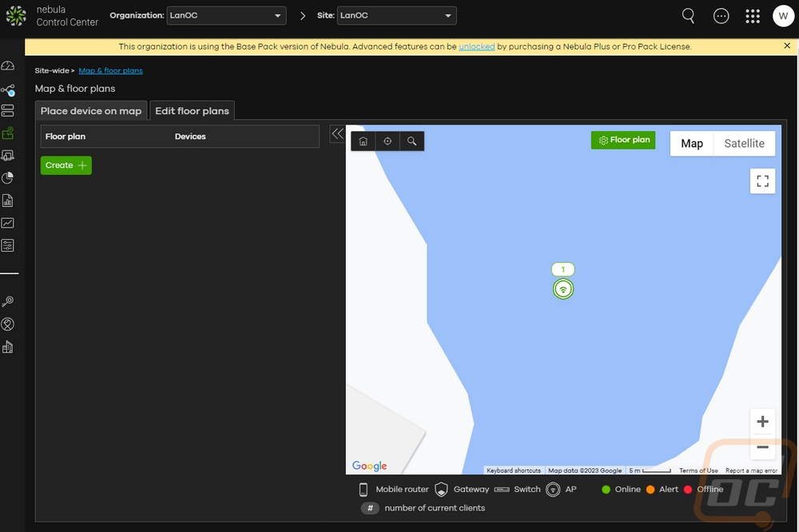Viewport: 799px width, 532px height.
Task: Click the client count badge above AP
Action: pos(563,269)
